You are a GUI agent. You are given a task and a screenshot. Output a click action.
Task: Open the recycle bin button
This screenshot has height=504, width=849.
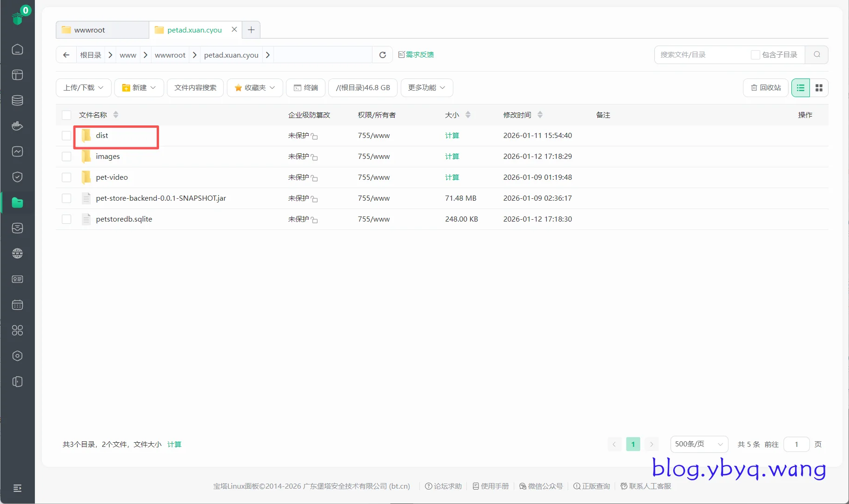pos(766,88)
